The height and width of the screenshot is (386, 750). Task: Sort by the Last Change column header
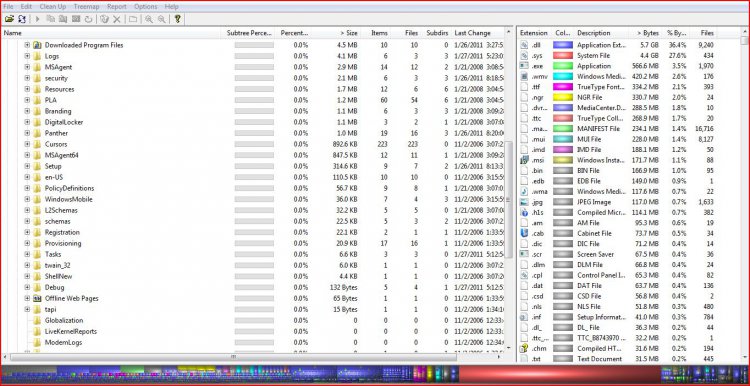coord(478,33)
